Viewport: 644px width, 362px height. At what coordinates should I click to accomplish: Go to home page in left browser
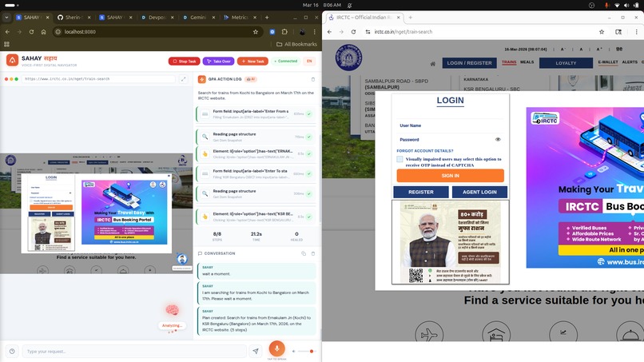43,32
